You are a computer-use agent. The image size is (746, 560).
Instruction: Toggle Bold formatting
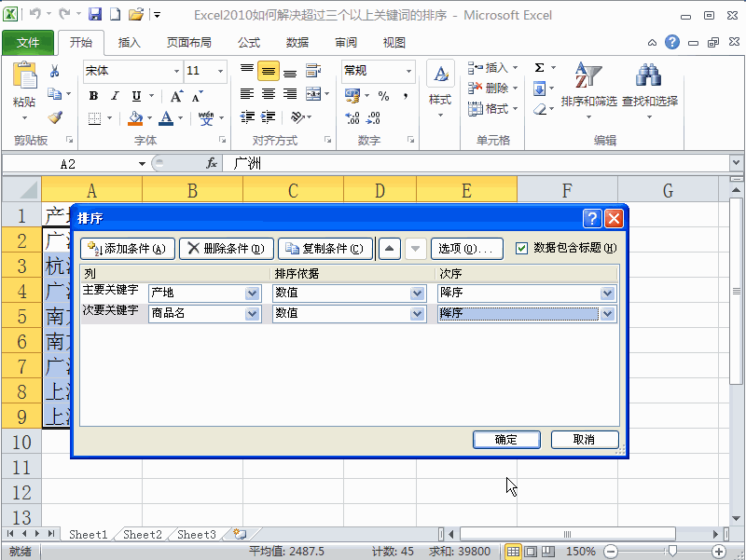coord(94,96)
